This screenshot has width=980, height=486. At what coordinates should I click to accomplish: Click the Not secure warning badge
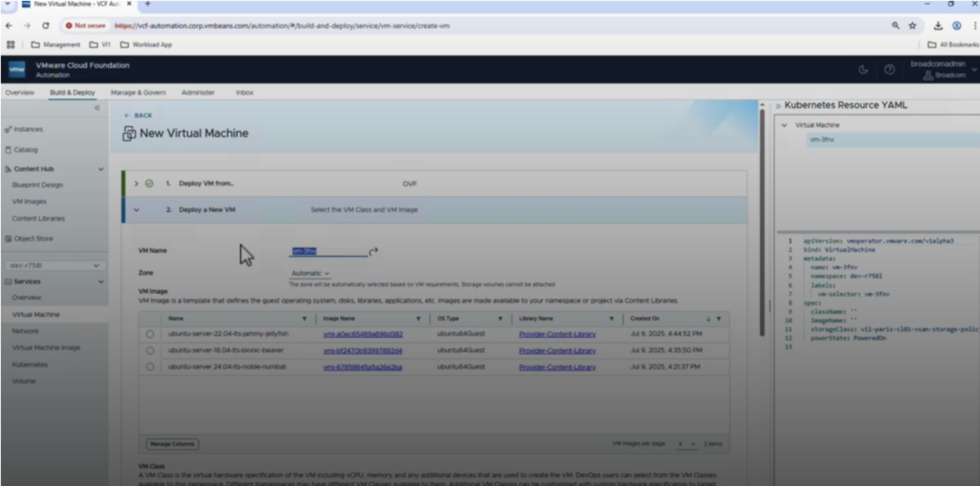[x=86, y=26]
